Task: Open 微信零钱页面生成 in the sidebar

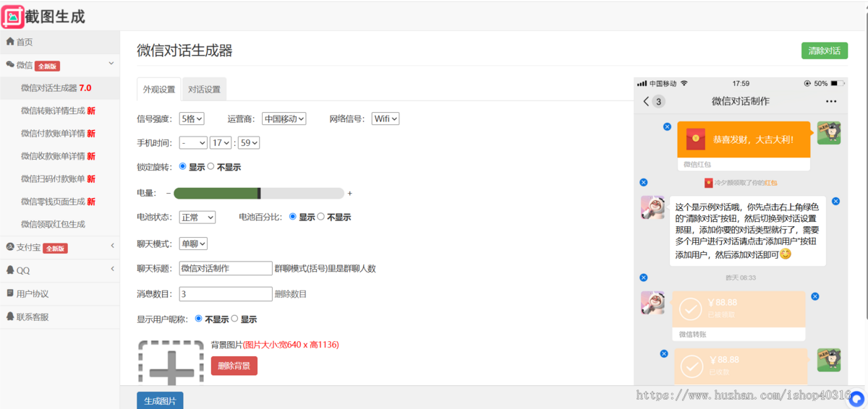Action: [x=59, y=202]
